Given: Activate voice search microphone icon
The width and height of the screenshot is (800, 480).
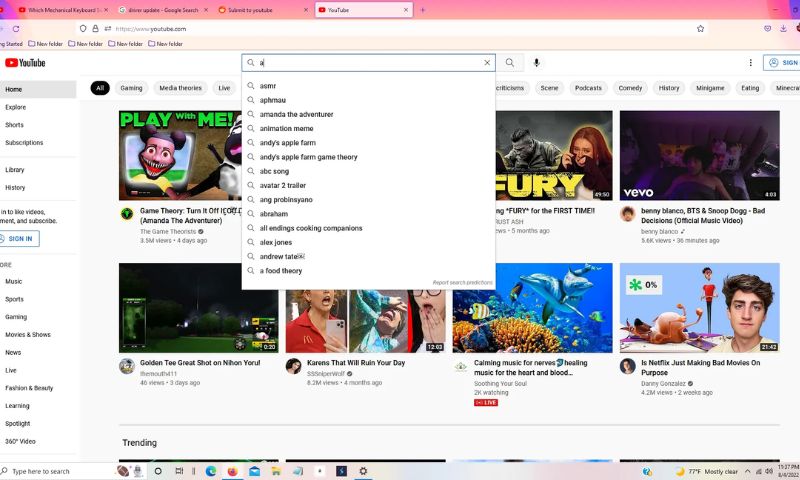Looking at the screenshot, I should [x=537, y=63].
